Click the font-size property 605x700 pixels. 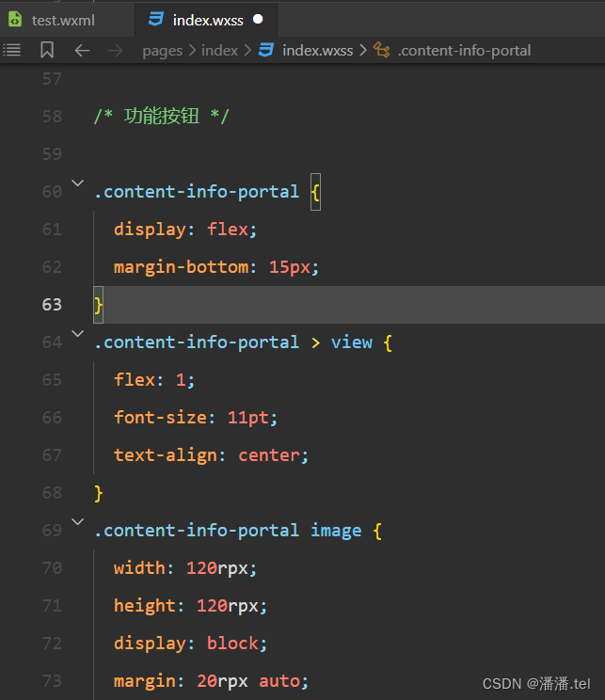pos(160,418)
